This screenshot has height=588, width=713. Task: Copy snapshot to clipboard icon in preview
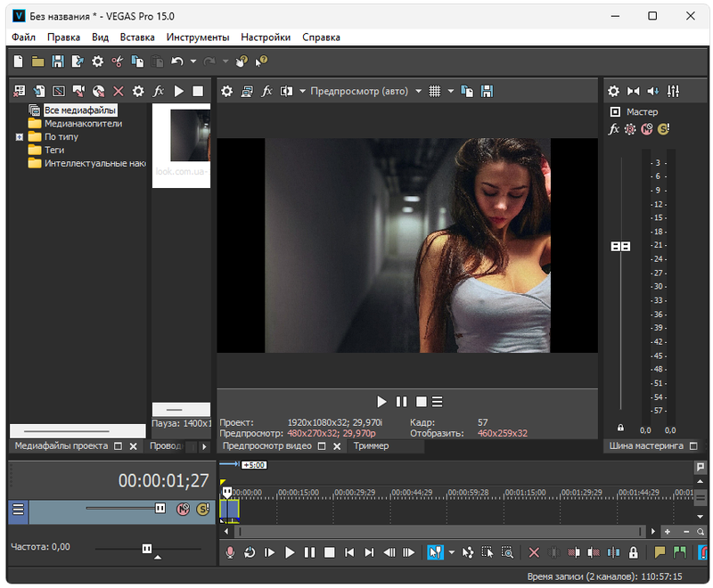[x=467, y=92]
